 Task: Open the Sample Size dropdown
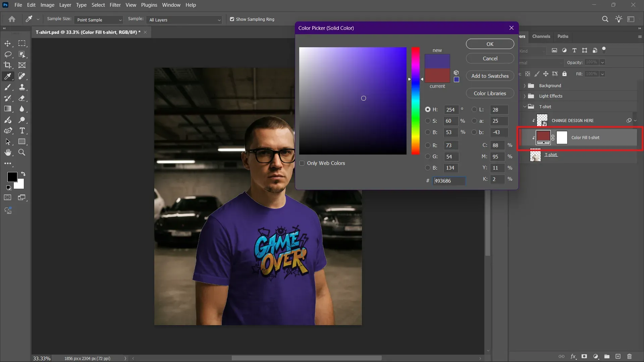tap(98, 20)
